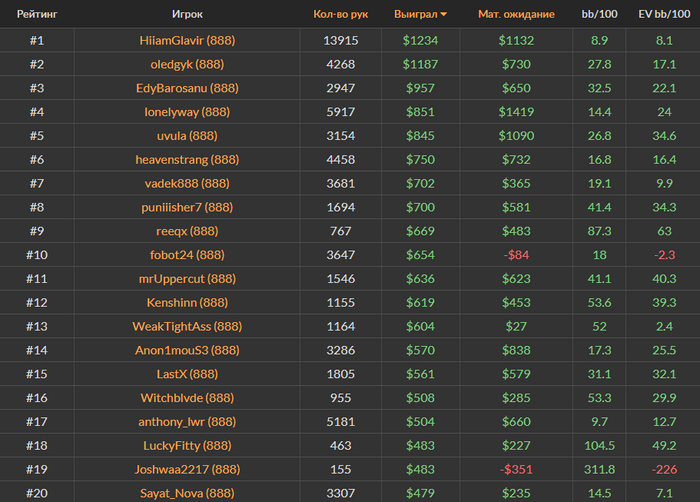Click Joshwaa2217 (888) player name
This screenshot has width=700, height=502.
(187, 469)
